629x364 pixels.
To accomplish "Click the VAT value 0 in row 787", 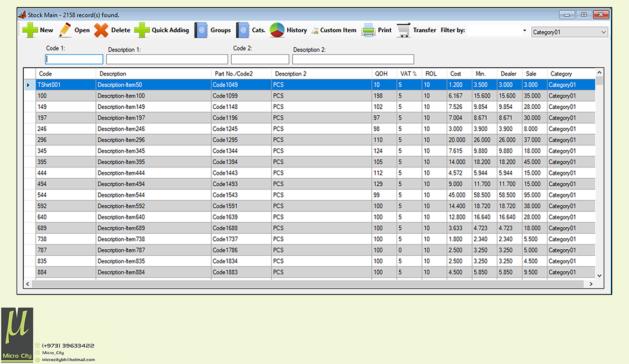I will (409, 250).
